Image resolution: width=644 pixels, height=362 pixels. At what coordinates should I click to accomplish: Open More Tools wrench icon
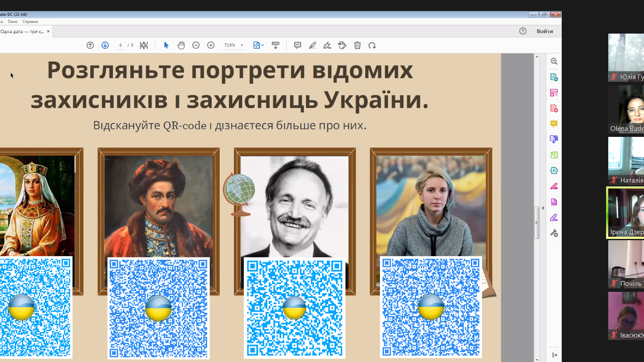[x=554, y=233]
